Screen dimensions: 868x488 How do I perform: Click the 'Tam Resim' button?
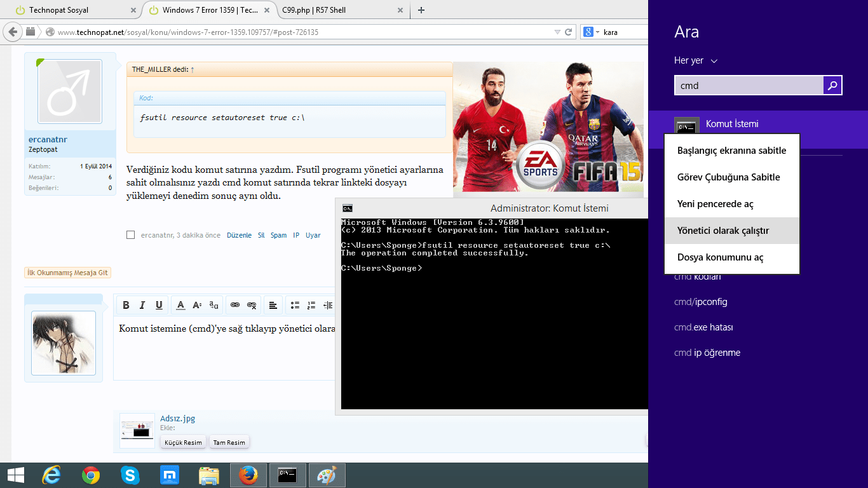point(229,442)
